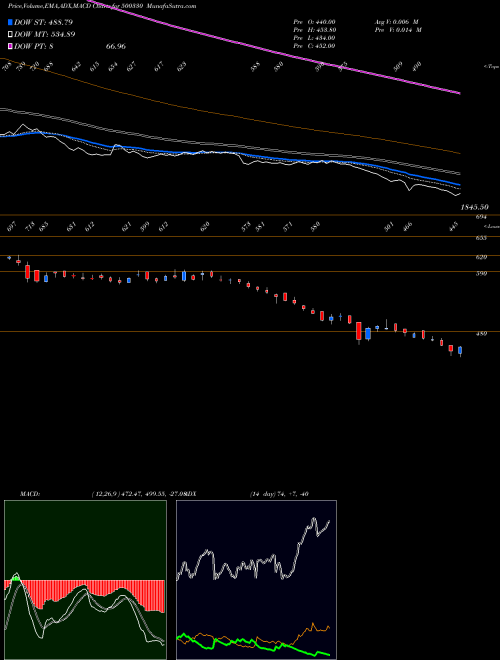Click the 445 rotated low label

click(453, 228)
